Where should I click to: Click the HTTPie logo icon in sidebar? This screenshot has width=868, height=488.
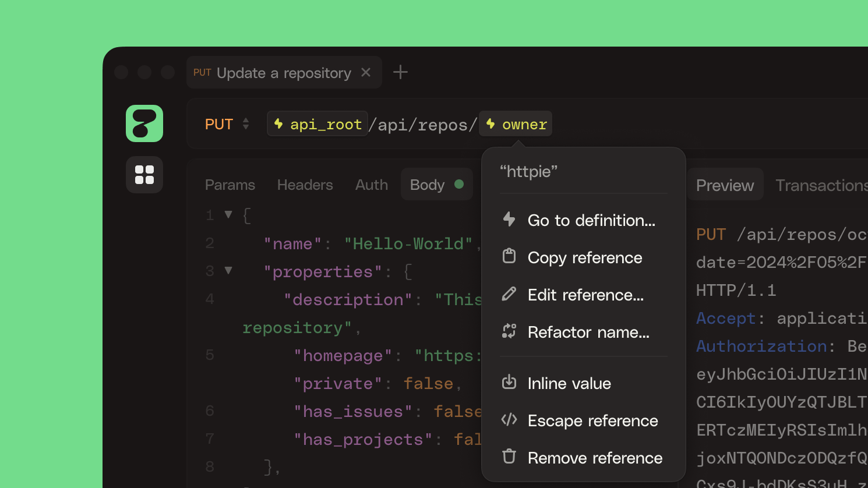pos(144,123)
